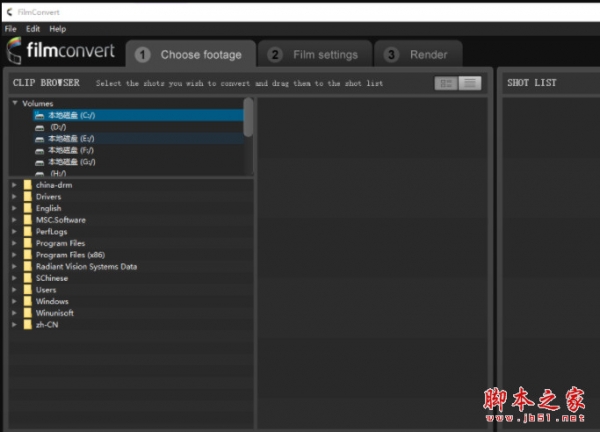Expand the Drivers folder
This screenshot has width=600, height=432.
[x=14, y=196]
